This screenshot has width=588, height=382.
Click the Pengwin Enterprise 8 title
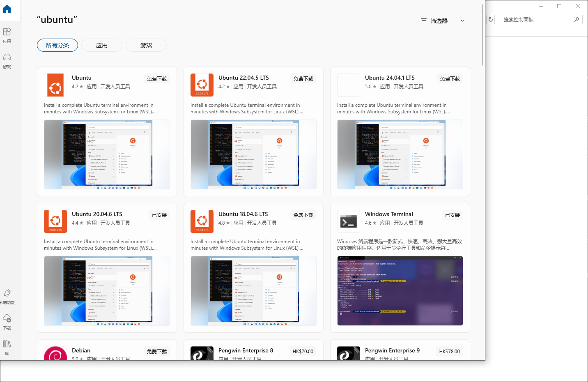tap(246, 350)
